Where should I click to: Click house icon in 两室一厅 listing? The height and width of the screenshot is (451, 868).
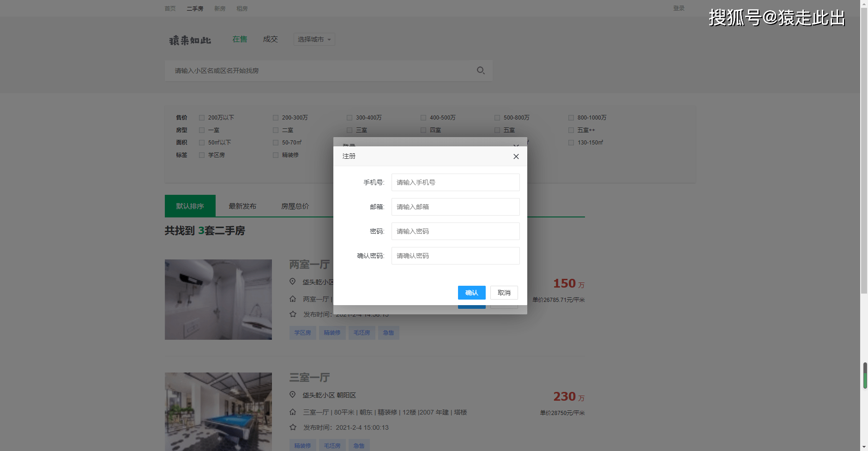292,299
